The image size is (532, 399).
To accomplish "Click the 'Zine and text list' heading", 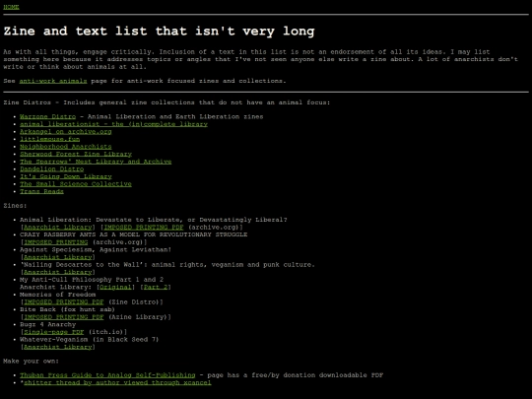I will [x=160, y=32].
